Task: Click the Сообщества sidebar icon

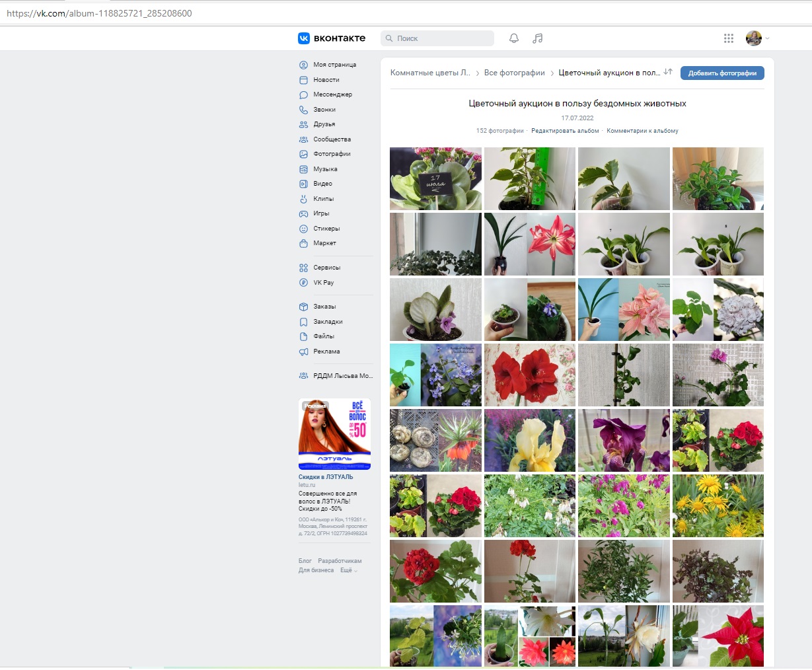Action: 304,139
